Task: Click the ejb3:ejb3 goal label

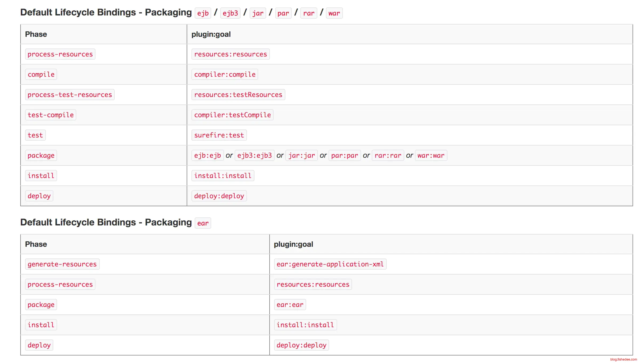Action: point(254,156)
